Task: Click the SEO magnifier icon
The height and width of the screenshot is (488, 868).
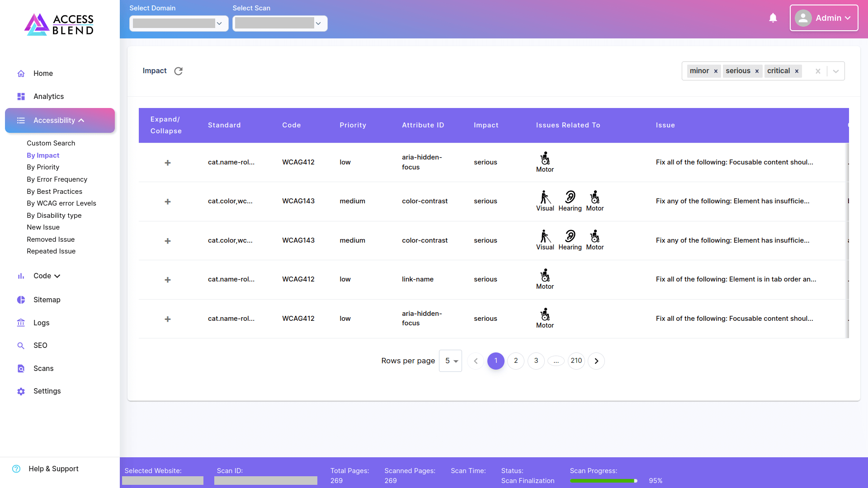Action: point(21,346)
